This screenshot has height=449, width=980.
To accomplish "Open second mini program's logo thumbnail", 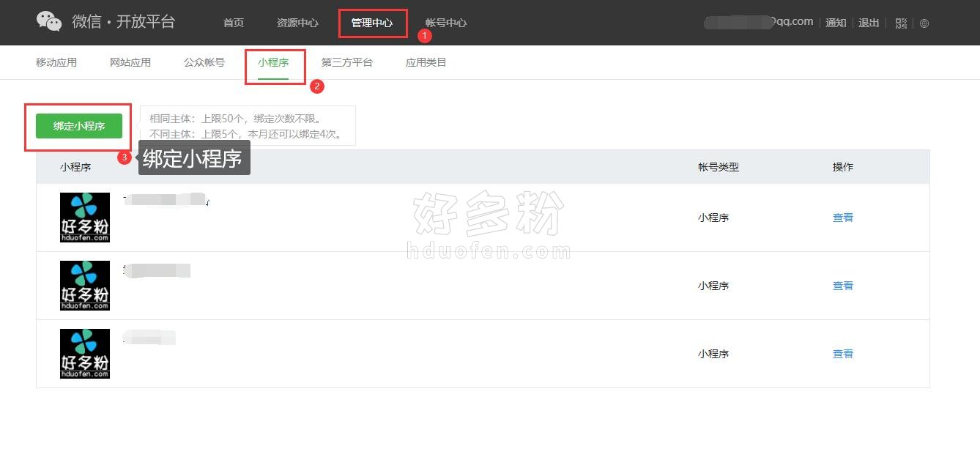I will coord(85,286).
